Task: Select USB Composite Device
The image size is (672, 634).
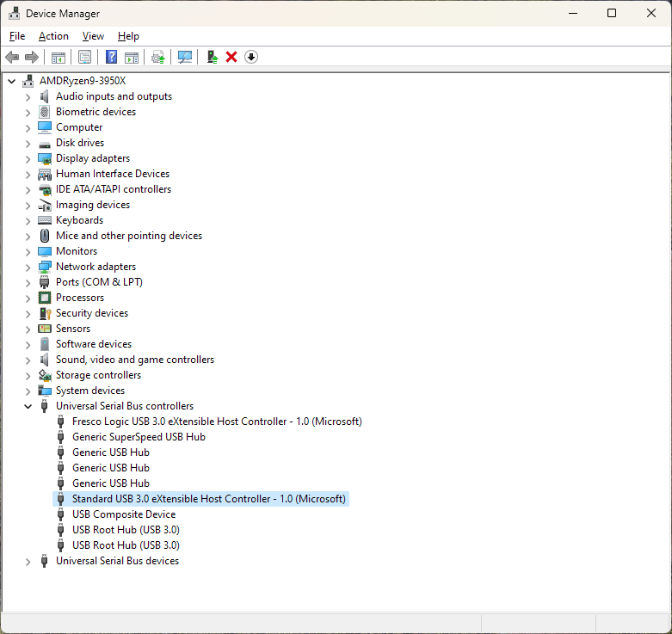Action: [124, 514]
